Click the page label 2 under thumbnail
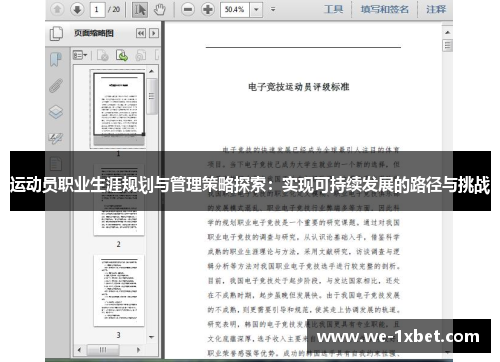The image size is (500, 362). coord(118,244)
